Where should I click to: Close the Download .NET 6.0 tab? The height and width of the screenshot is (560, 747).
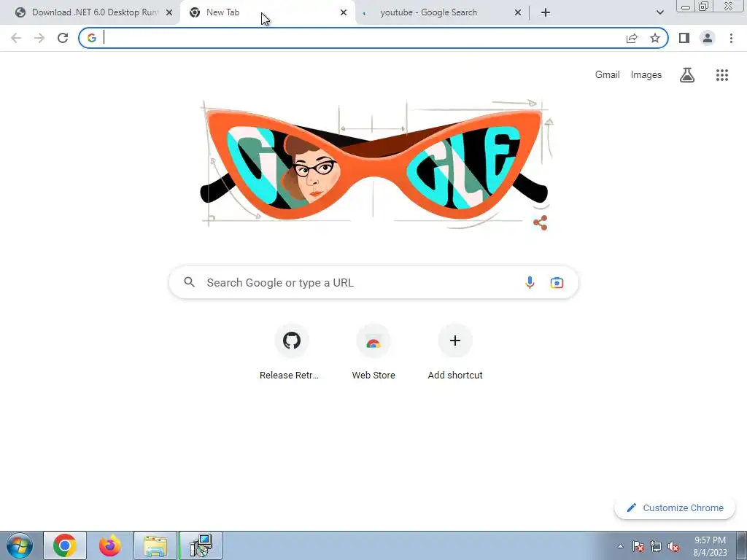point(169,12)
